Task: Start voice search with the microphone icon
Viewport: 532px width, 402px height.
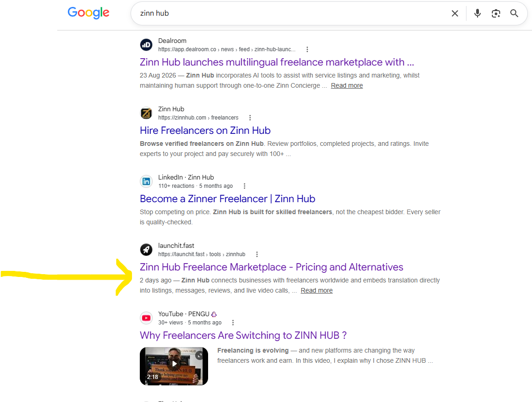Action: click(478, 13)
